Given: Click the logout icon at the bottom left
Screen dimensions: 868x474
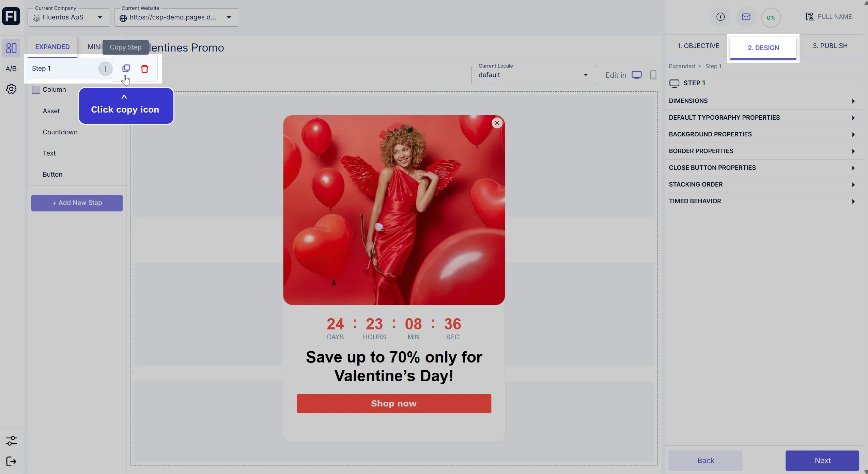Looking at the screenshot, I should (11, 461).
